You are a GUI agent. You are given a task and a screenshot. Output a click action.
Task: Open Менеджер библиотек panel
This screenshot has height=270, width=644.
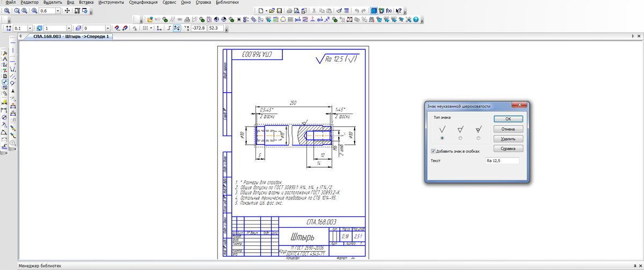click(x=40, y=266)
